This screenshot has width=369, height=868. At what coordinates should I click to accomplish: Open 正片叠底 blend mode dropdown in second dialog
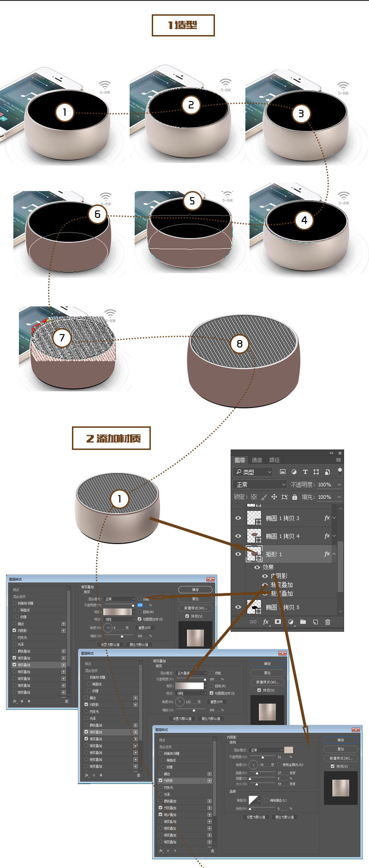coord(191,673)
